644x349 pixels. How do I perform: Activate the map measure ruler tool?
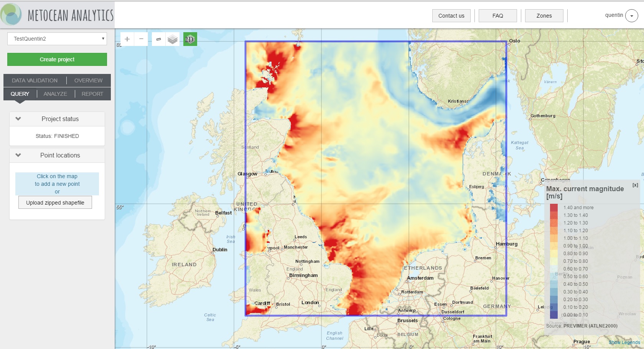[x=158, y=39]
